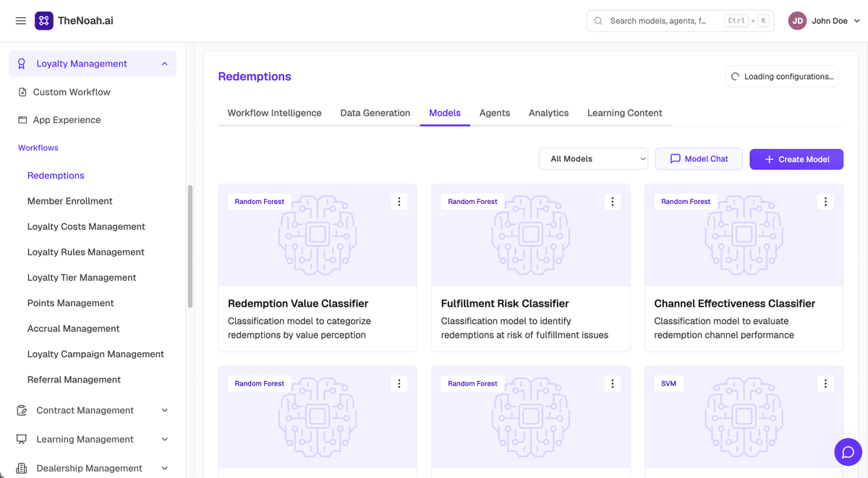
Task: Expand the Learning Management section chevron
Action: (164, 439)
